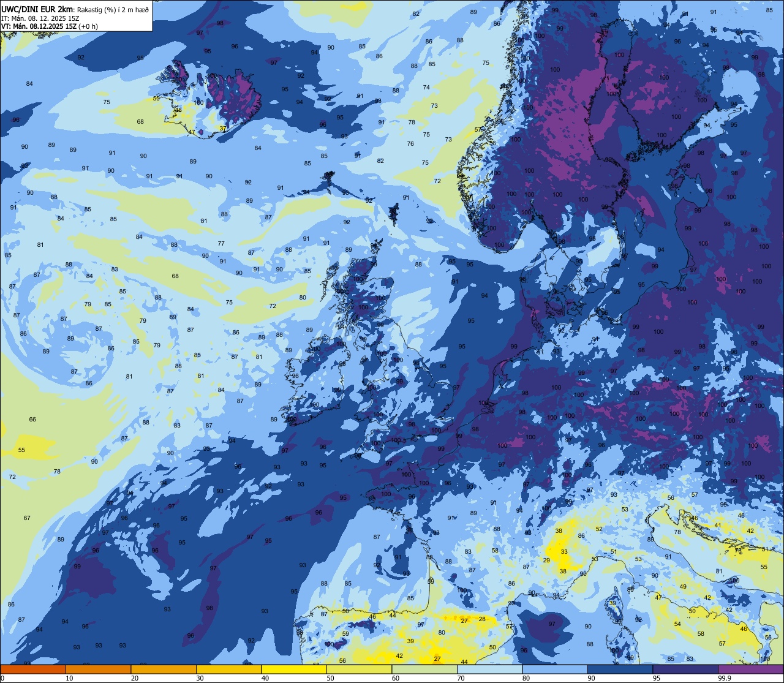Select the 40–50 bright yellow legend segment

[x=294, y=669]
